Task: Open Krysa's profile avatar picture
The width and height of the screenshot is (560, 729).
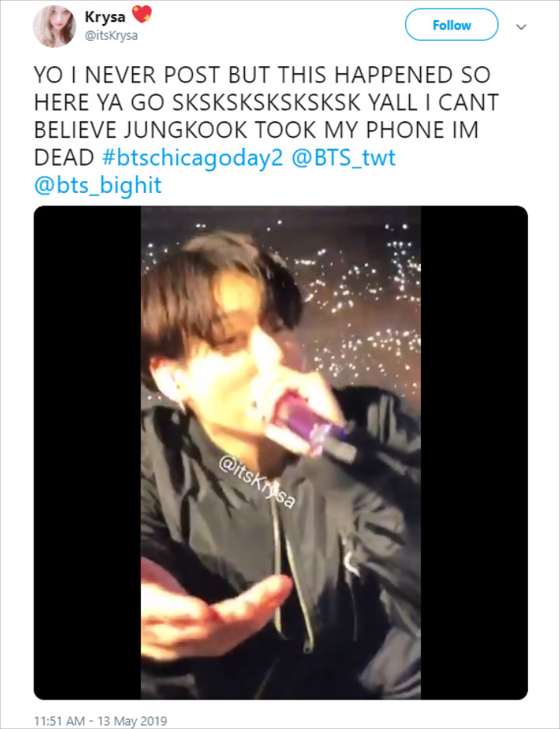Action: (54, 26)
